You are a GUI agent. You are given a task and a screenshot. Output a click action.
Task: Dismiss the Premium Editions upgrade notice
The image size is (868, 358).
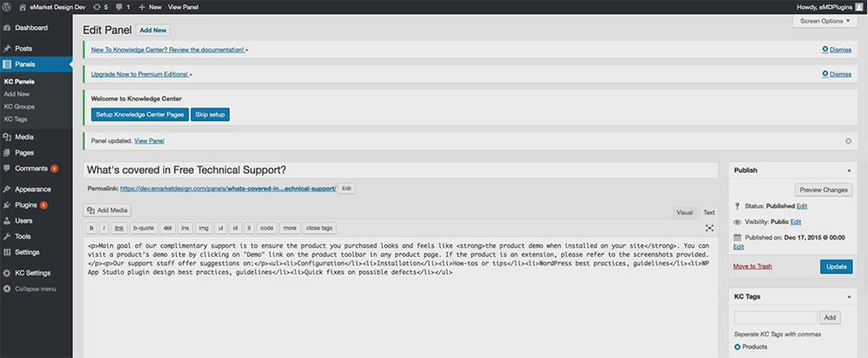point(837,74)
